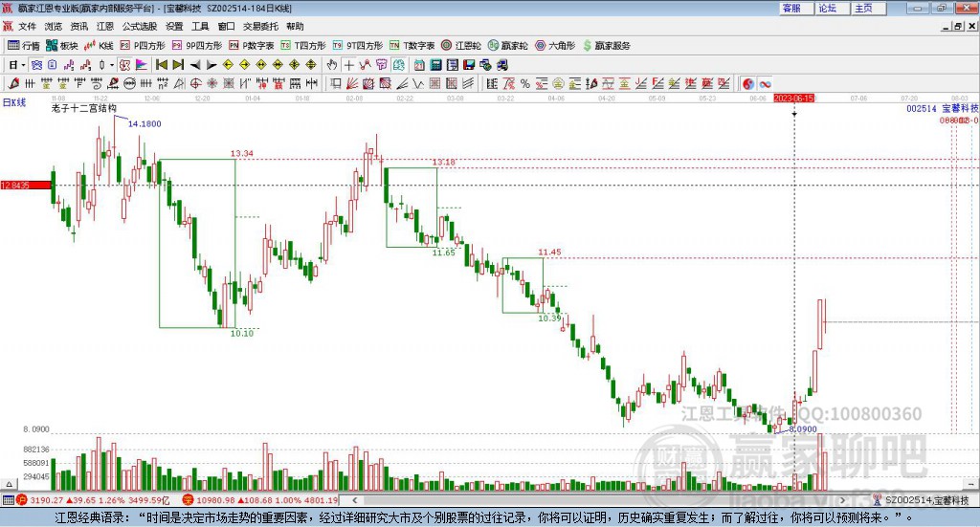Open the P数字表 tool

(x=252, y=46)
